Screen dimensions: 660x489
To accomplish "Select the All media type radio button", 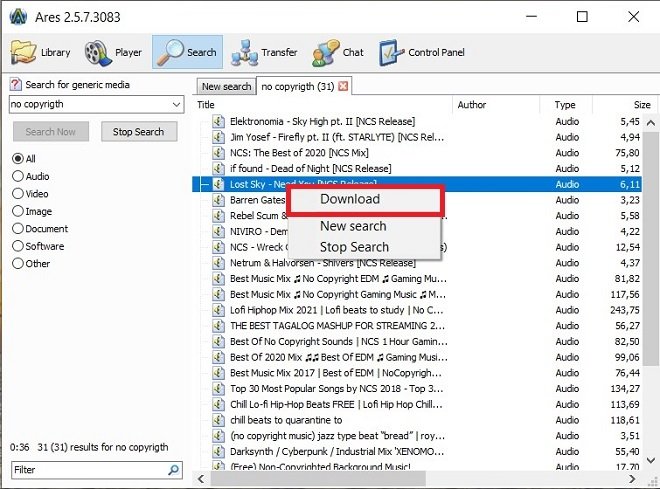I will pyautogui.click(x=18, y=159).
